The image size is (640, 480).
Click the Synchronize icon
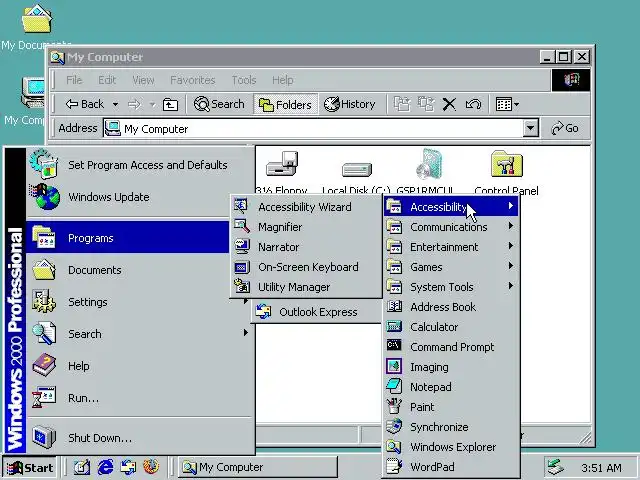click(x=394, y=427)
